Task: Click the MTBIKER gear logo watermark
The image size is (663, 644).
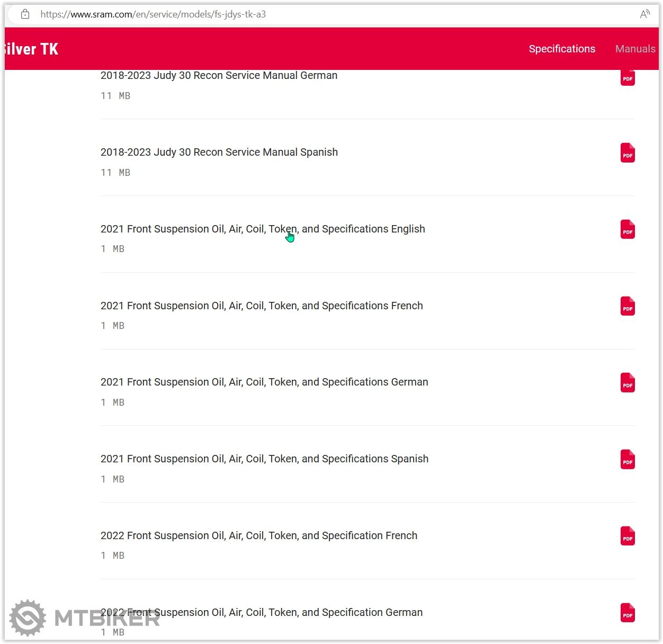Action: tap(28, 618)
